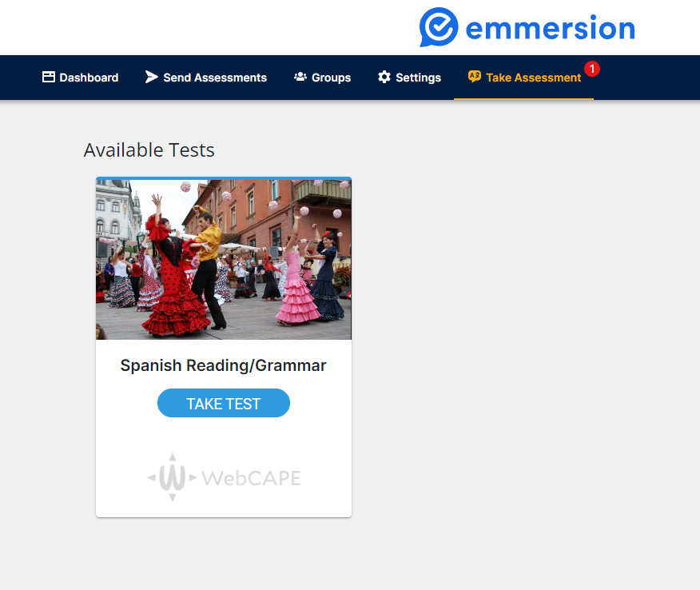Click the Settings gear icon
700x590 pixels.
click(384, 77)
